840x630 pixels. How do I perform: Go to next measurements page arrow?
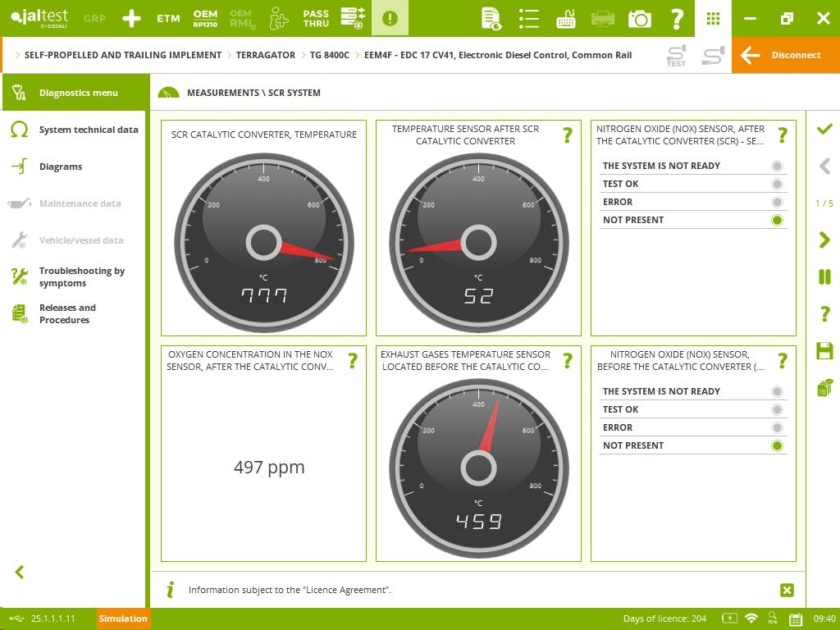point(824,240)
